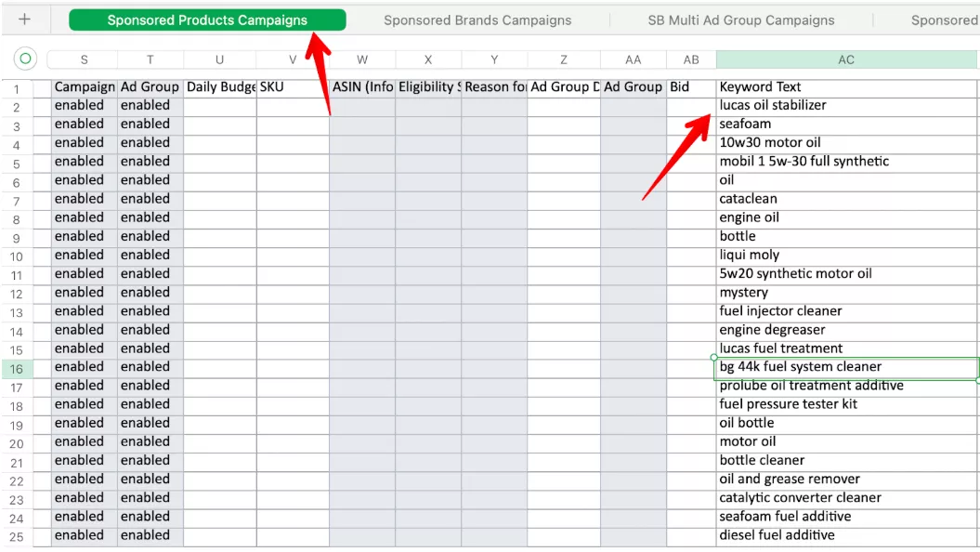Select the active Sponsored Products Campaigns tab
Image resolution: width=980 pixels, height=552 pixels.
[208, 20]
